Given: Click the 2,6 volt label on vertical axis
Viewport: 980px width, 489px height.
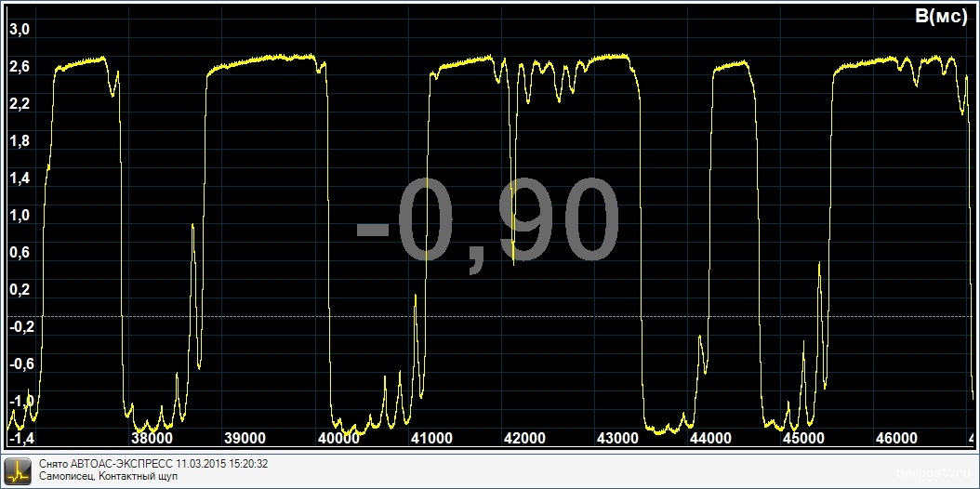Looking at the screenshot, I should (x=20, y=66).
